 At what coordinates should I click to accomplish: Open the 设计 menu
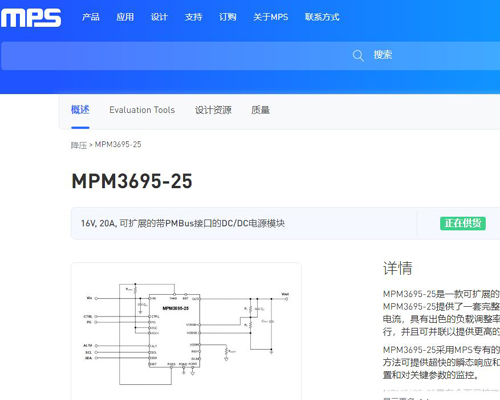159,17
